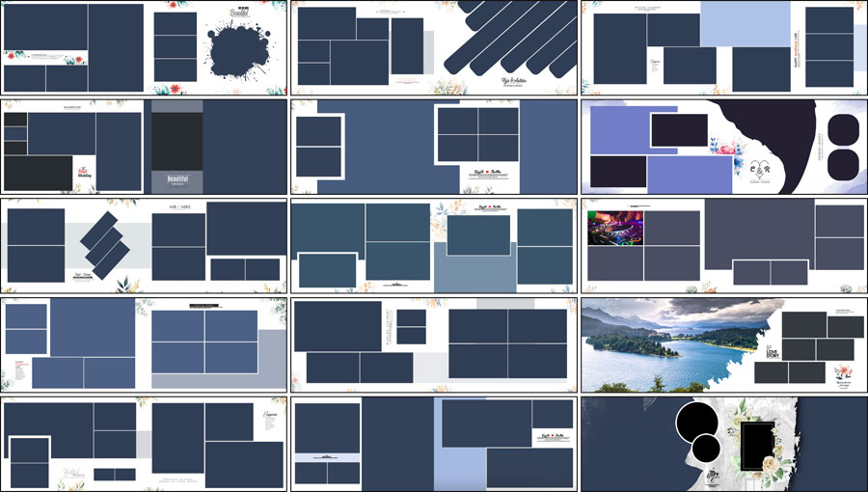This screenshot has height=492, width=868.
Task: Select the MR & MRS diamond tiles template
Action: [144, 246]
